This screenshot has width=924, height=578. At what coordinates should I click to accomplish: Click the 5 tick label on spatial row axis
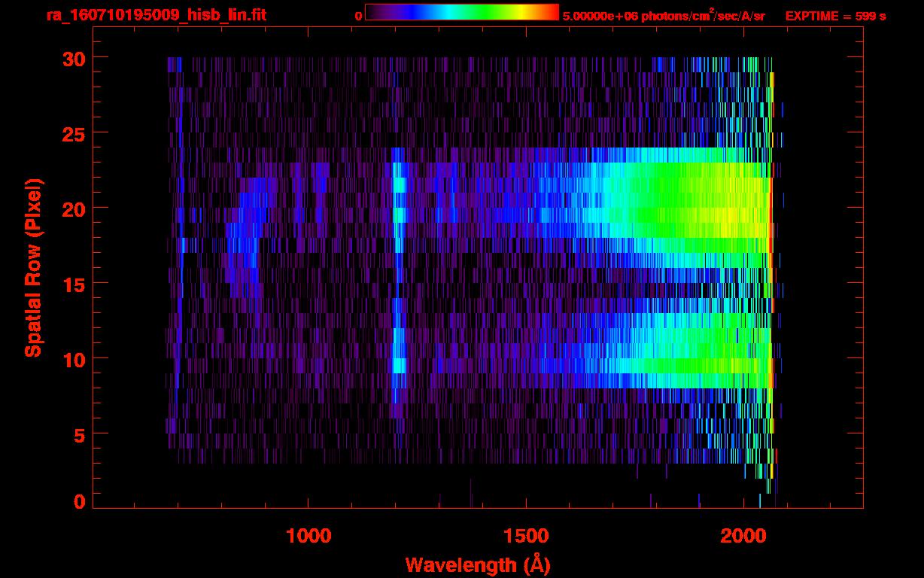pos(78,434)
